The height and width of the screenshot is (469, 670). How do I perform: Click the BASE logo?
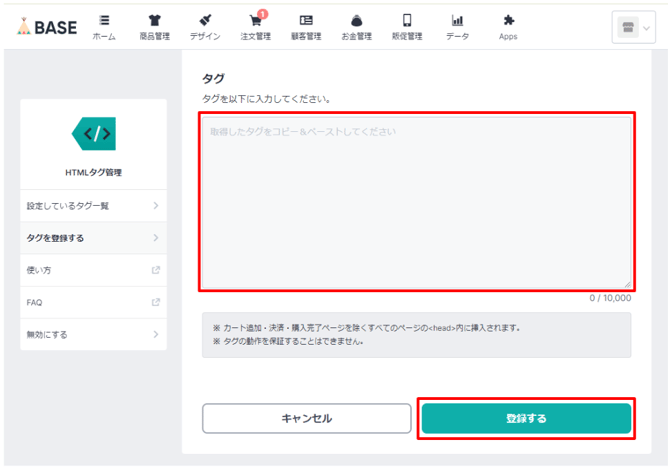pyautogui.click(x=47, y=27)
